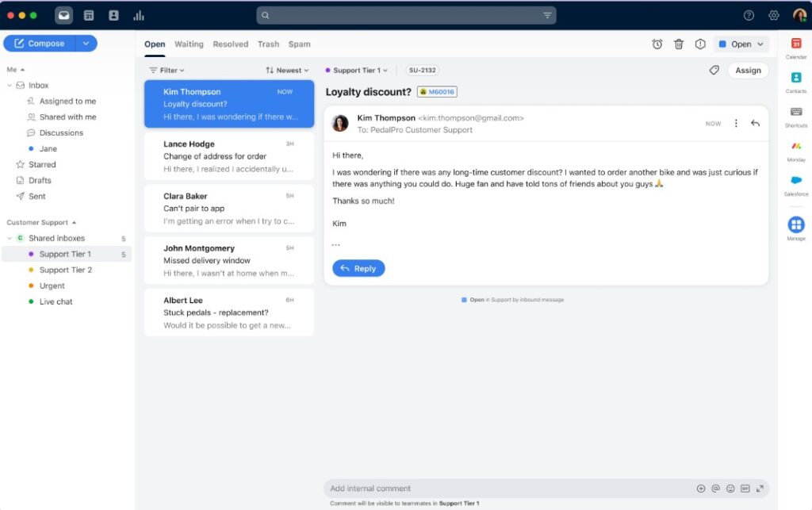The width and height of the screenshot is (812, 510).
Task: Expand the Filter dropdown
Action: (x=167, y=71)
